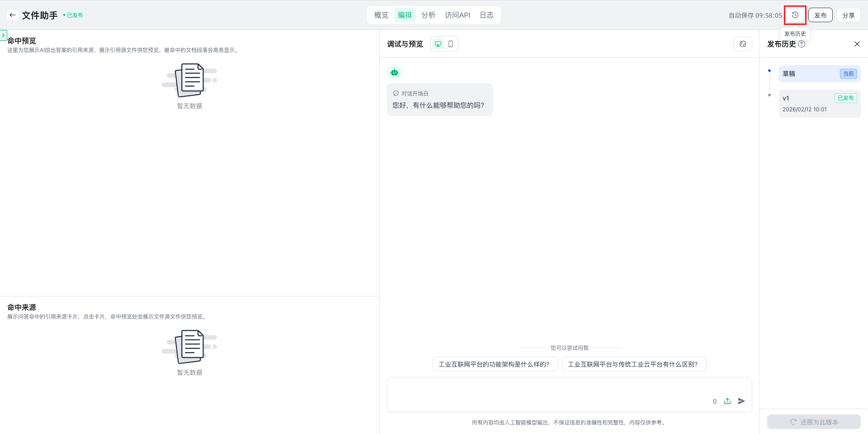
Task: Switch preview to mobile view icon
Action: pyautogui.click(x=451, y=44)
